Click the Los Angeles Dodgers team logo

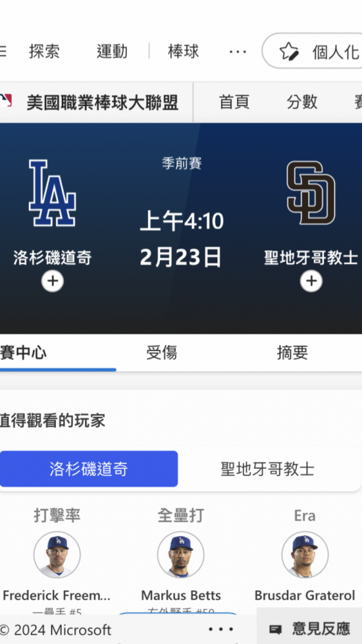52,193
